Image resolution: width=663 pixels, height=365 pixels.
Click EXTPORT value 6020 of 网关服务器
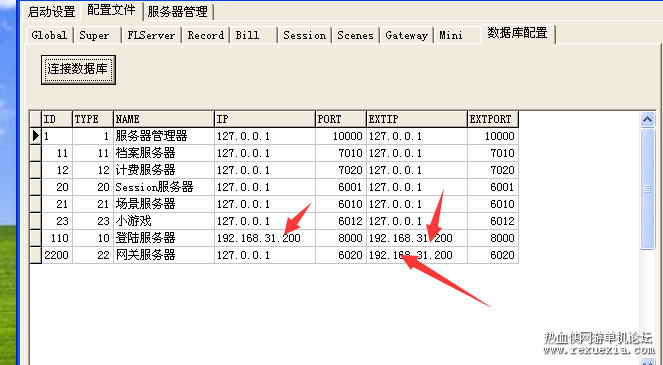[493, 255]
